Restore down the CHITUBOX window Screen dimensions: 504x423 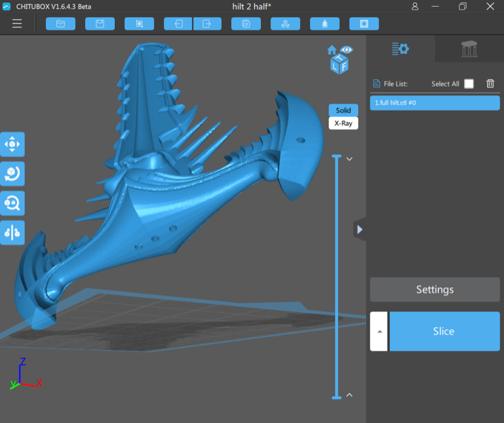pyautogui.click(x=462, y=7)
